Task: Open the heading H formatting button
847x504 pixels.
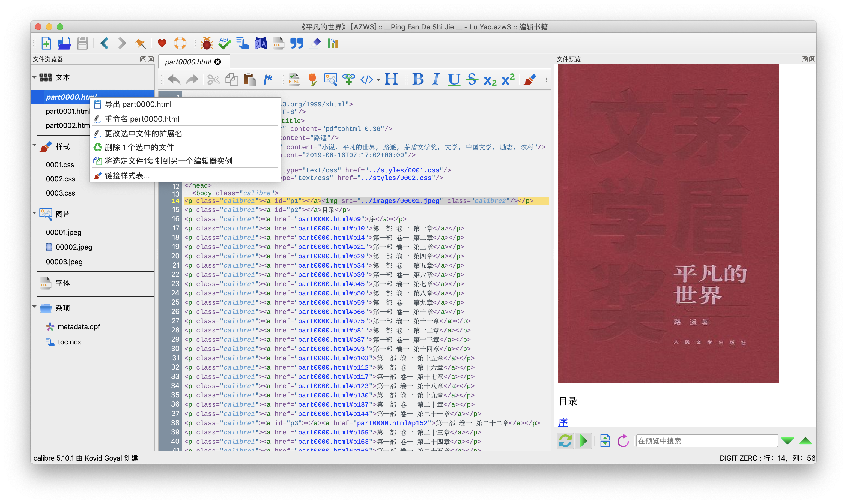Action: click(x=391, y=80)
